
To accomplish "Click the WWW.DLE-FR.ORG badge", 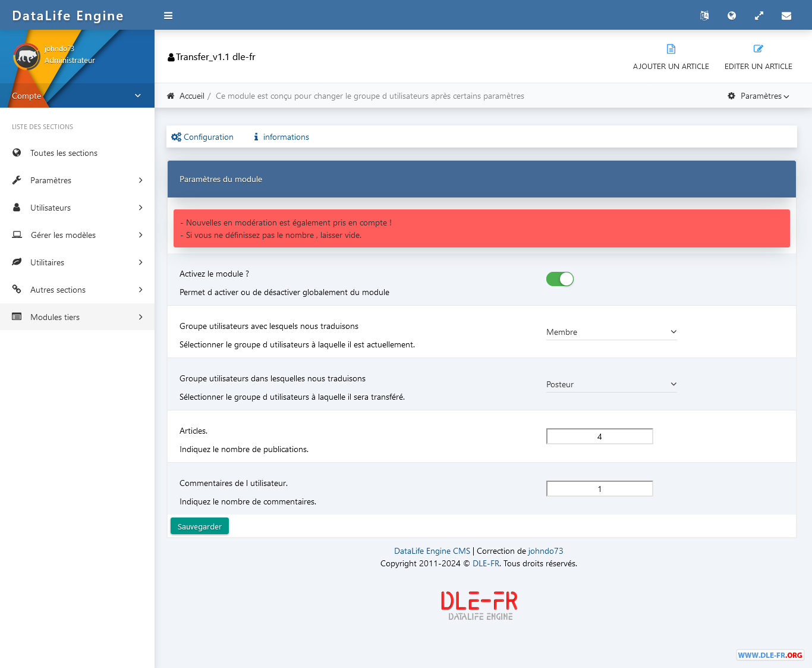I will click(x=770, y=655).
